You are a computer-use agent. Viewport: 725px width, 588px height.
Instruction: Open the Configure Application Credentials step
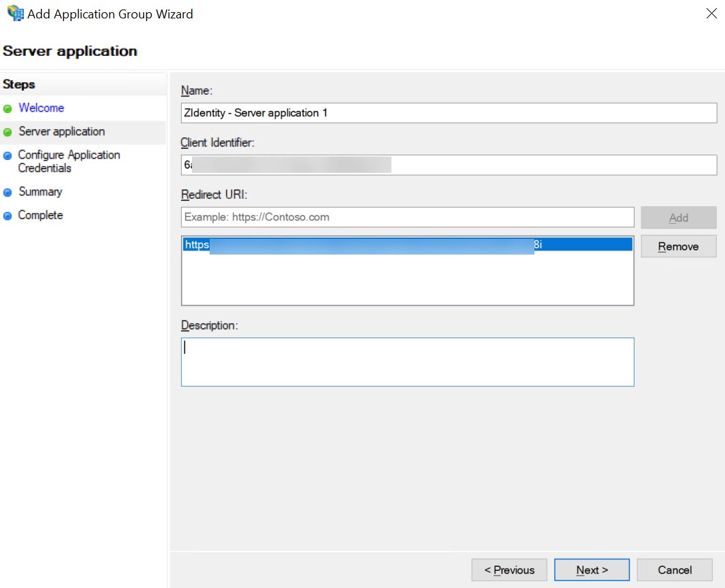(x=68, y=161)
